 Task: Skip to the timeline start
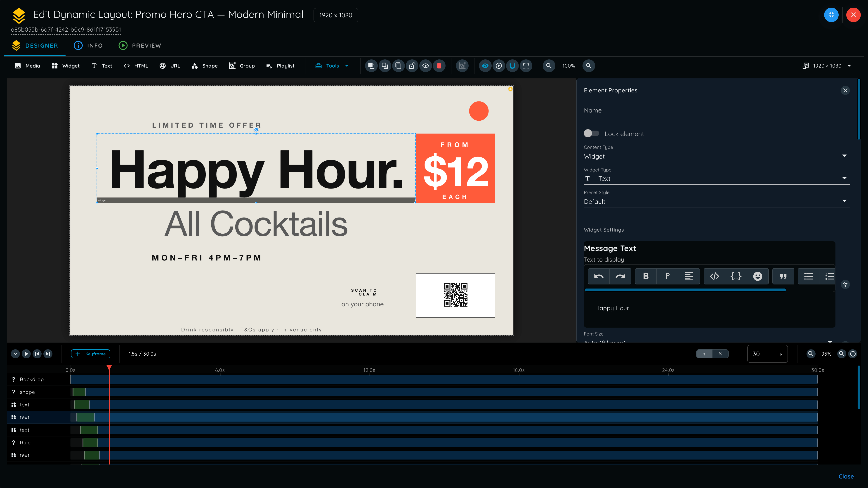click(x=37, y=354)
